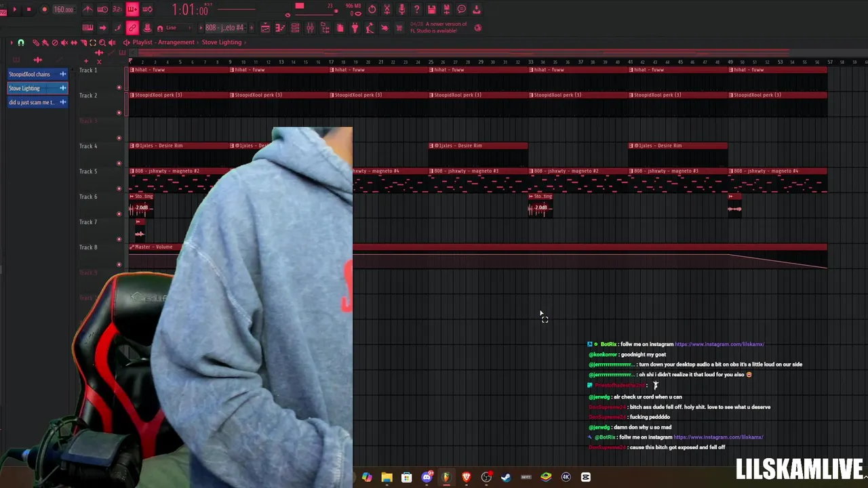Select the playlist Paint brush tool

pos(45,42)
